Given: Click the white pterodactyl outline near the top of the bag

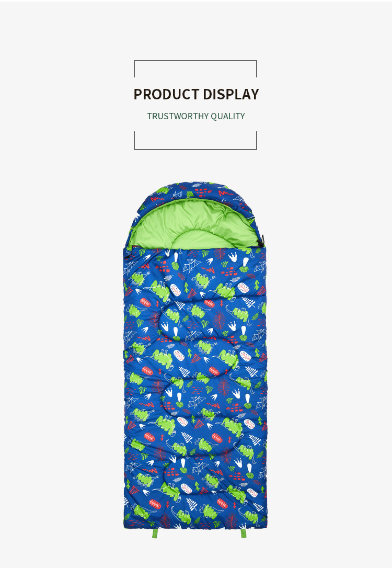Looking at the screenshot, I should (x=192, y=266).
